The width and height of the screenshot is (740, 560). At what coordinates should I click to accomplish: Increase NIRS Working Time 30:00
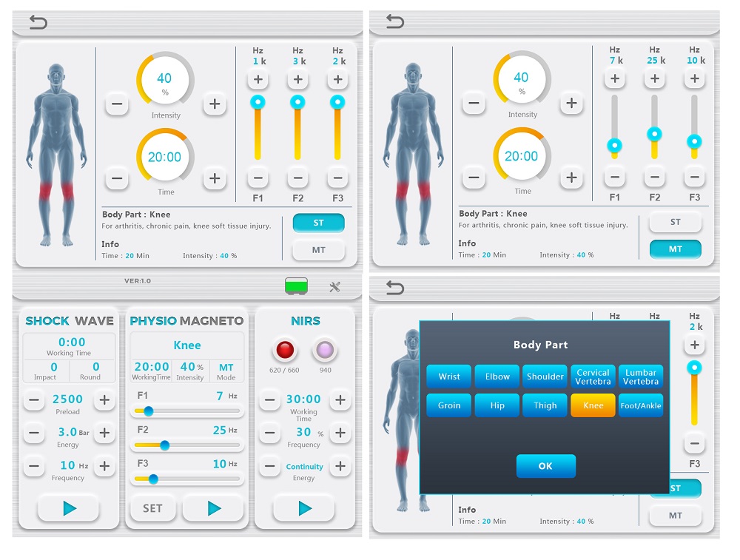click(340, 400)
